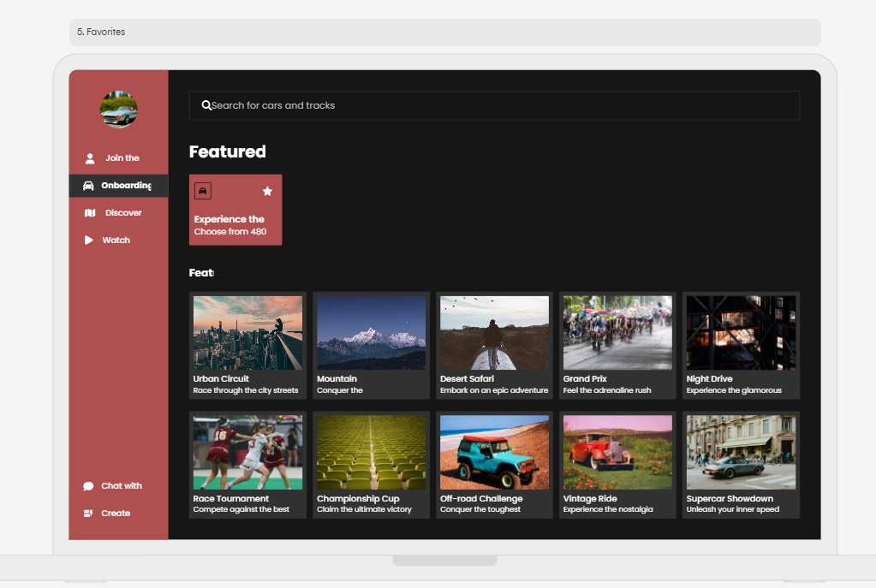Screen dimensions: 876x588
Task: Click the car icon on the Featured card
Action: coord(203,191)
